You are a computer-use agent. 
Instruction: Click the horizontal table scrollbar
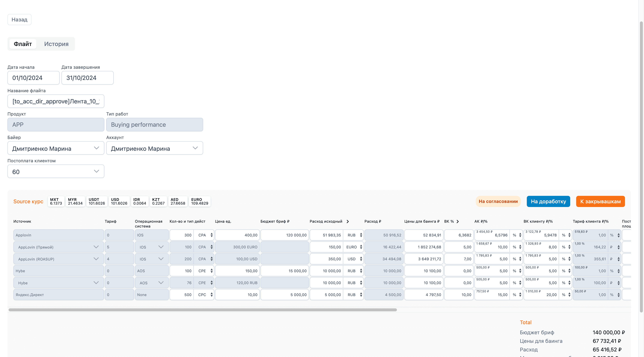point(203,310)
